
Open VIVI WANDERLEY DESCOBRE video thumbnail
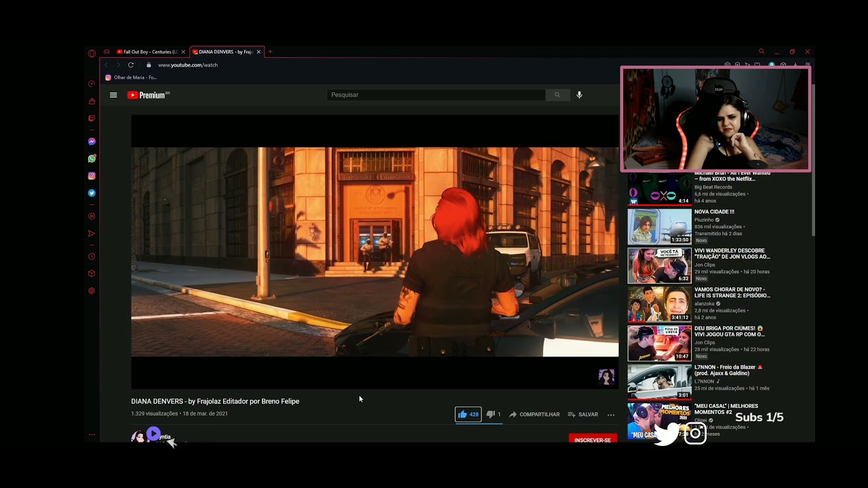click(659, 265)
